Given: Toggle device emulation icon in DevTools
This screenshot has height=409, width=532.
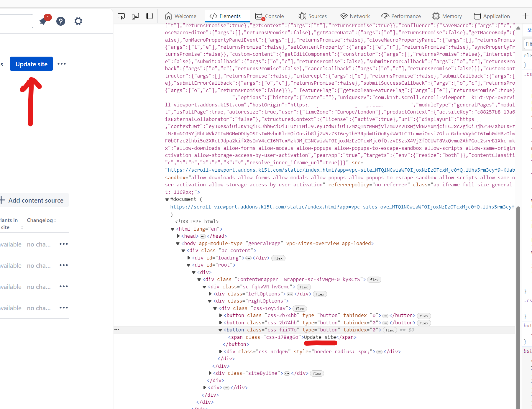Looking at the screenshot, I should pos(135,16).
